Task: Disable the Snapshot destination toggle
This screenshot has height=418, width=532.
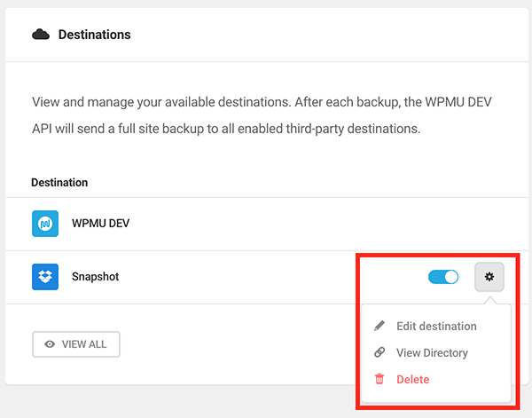Action: click(x=443, y=277)
